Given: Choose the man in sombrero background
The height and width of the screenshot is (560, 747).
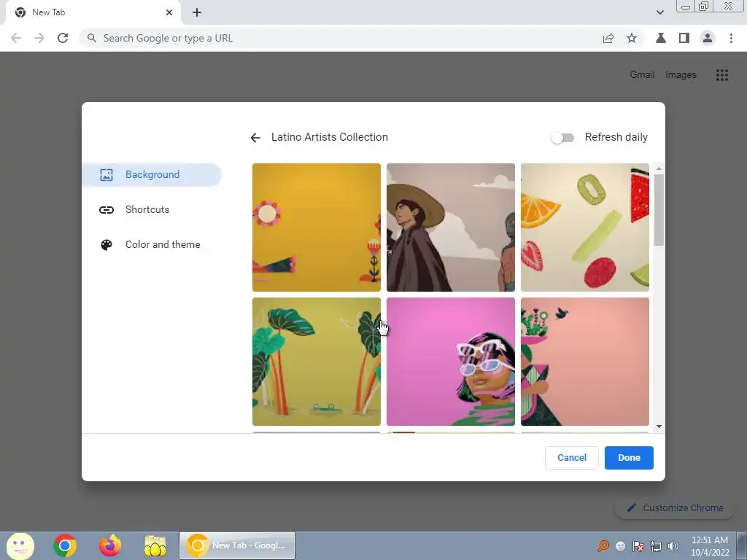Looking at the screenshot, I should 451,227.
